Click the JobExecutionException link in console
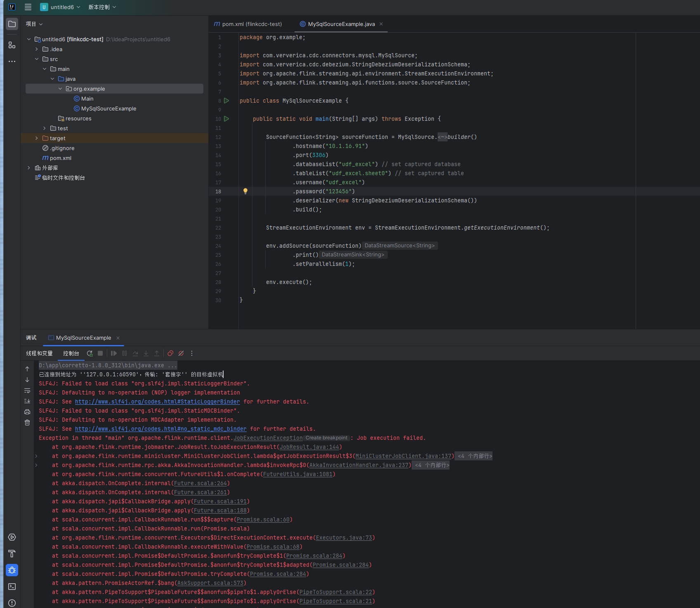700x608 pixels. 268,438
